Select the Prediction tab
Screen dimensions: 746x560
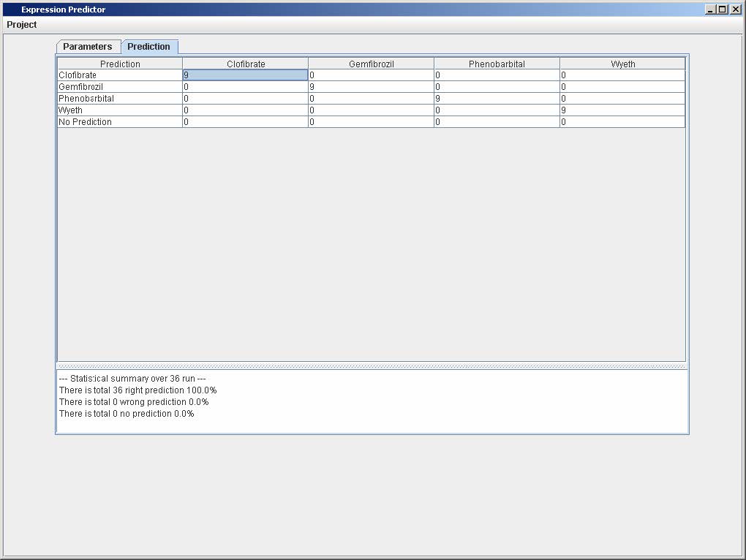pyautogui.click(x=149, y=47)
